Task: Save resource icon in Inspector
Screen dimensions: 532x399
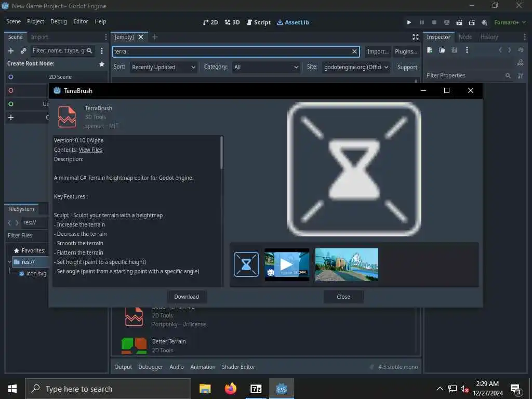Action: (x=454, y=50)
